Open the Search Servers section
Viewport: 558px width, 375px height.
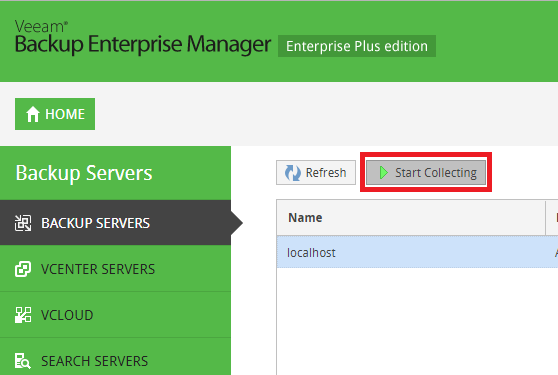[x=115, y=357]
